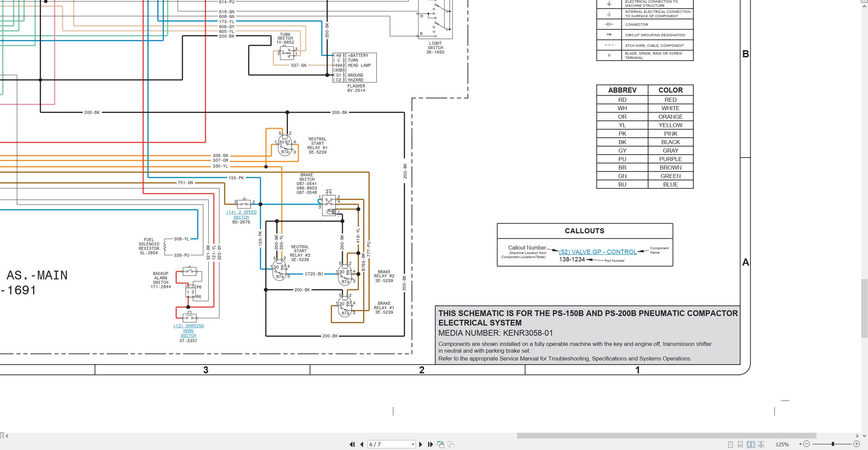
Task: Switch to single page view
Action: (730, 444)
